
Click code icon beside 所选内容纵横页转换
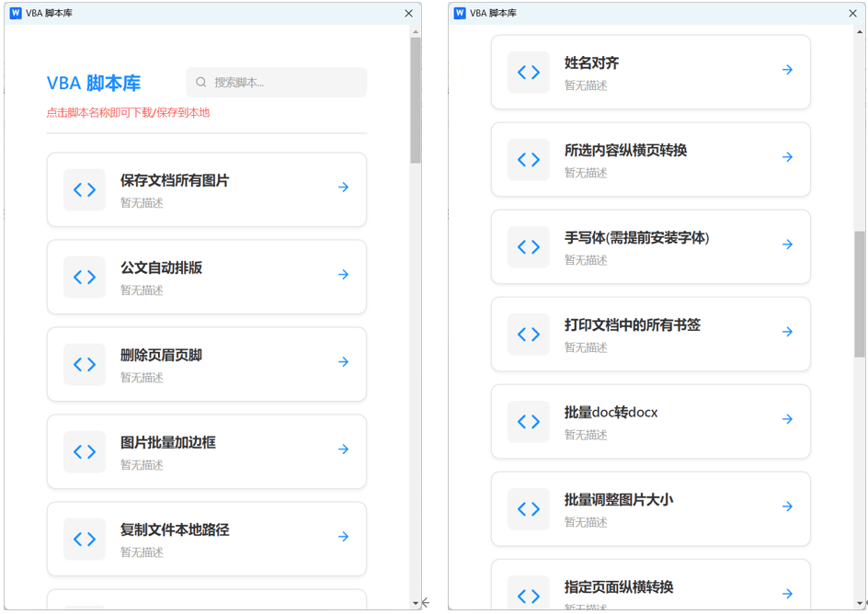(x=529, y=159)
